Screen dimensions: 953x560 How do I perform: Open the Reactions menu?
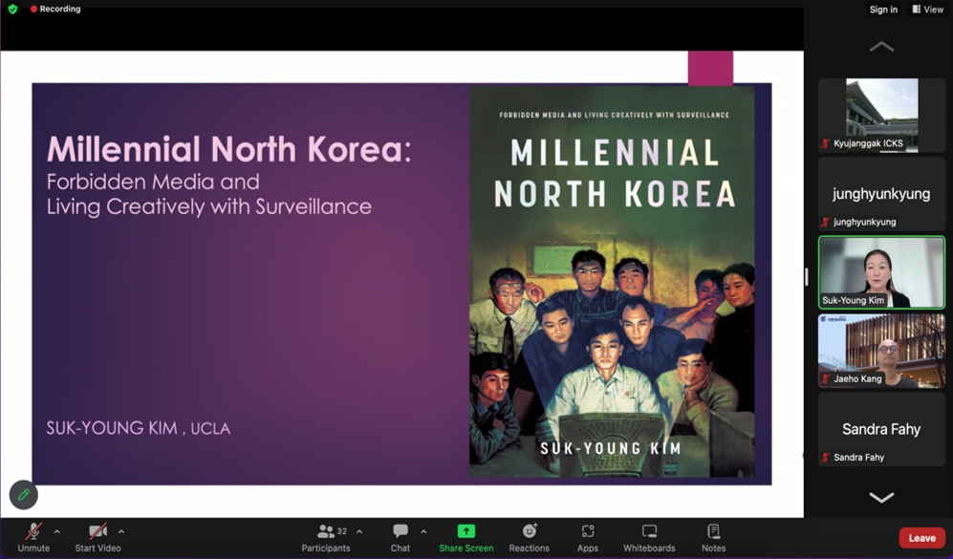[x=530, y=538]
